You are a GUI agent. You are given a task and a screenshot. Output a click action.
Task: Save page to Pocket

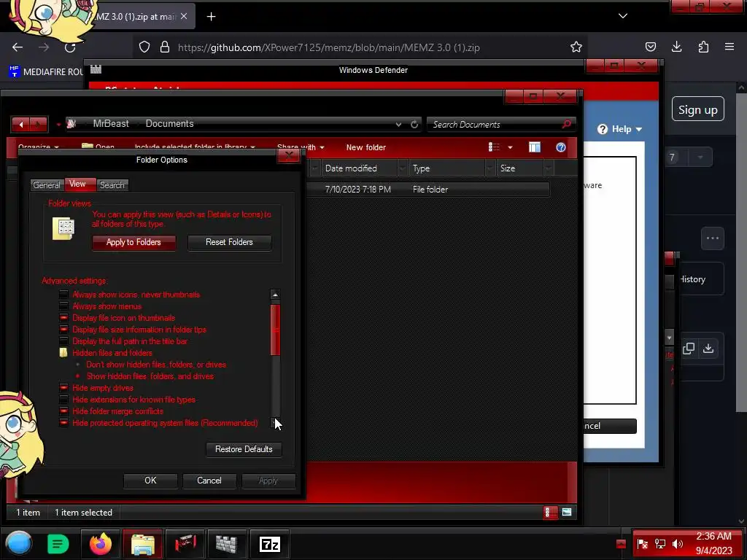click(x=650, y=47)
